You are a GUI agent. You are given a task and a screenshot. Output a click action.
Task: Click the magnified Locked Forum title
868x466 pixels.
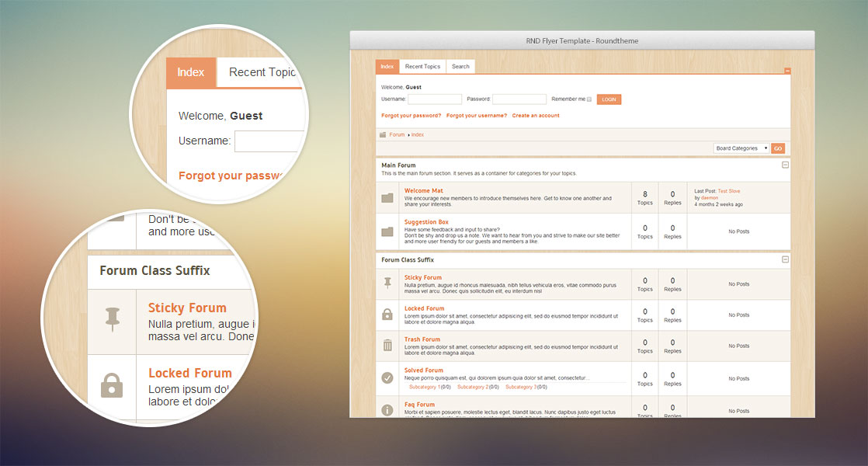190,373
